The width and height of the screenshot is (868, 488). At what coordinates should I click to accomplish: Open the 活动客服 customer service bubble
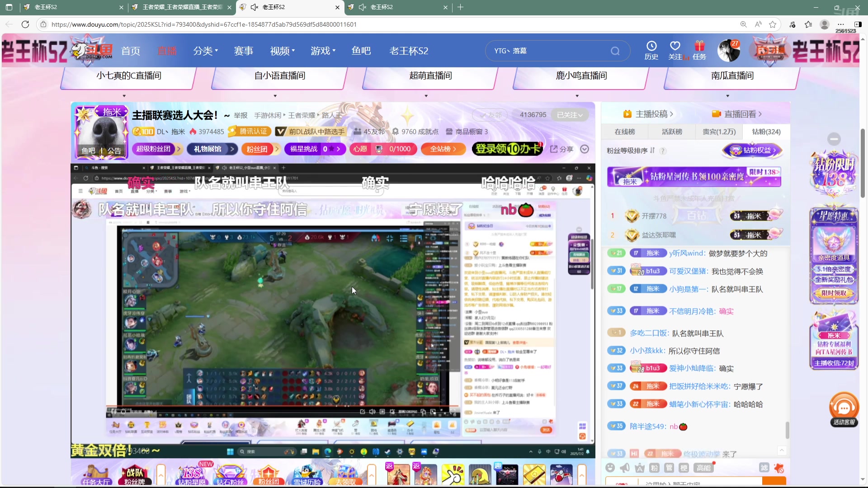tap(844, 409)
